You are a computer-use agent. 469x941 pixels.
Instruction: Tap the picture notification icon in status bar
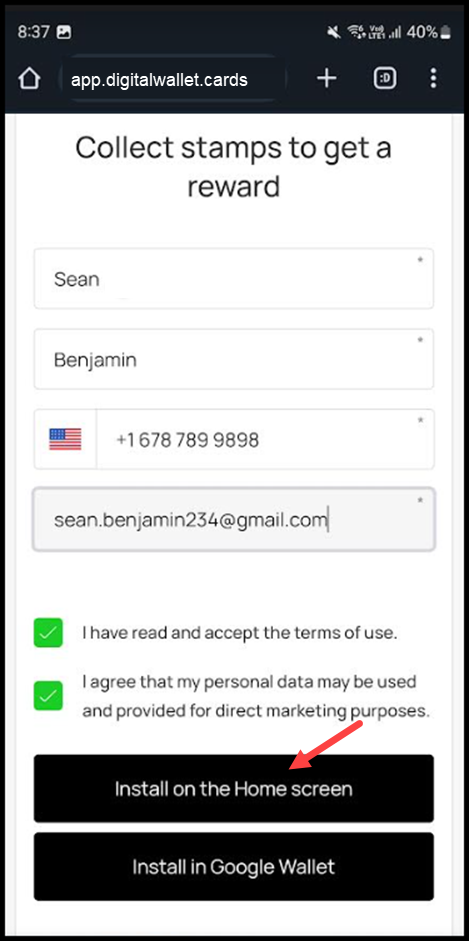[64, 32]
